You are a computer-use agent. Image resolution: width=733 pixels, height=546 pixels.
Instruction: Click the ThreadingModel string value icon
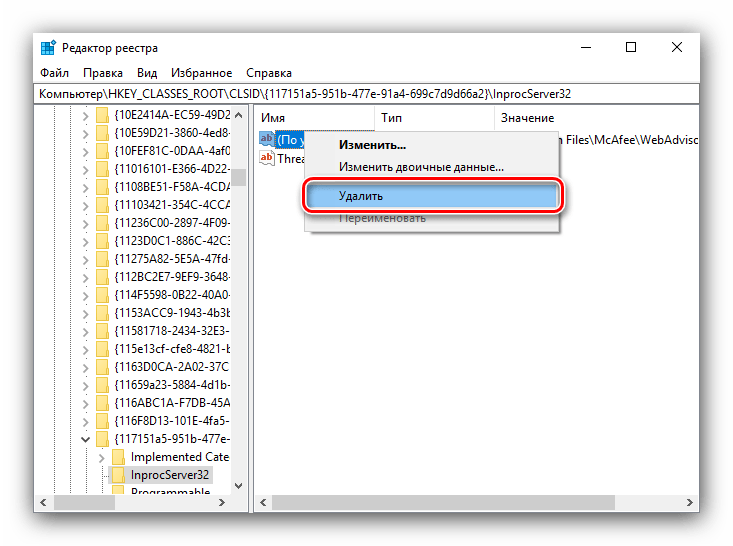266,158
